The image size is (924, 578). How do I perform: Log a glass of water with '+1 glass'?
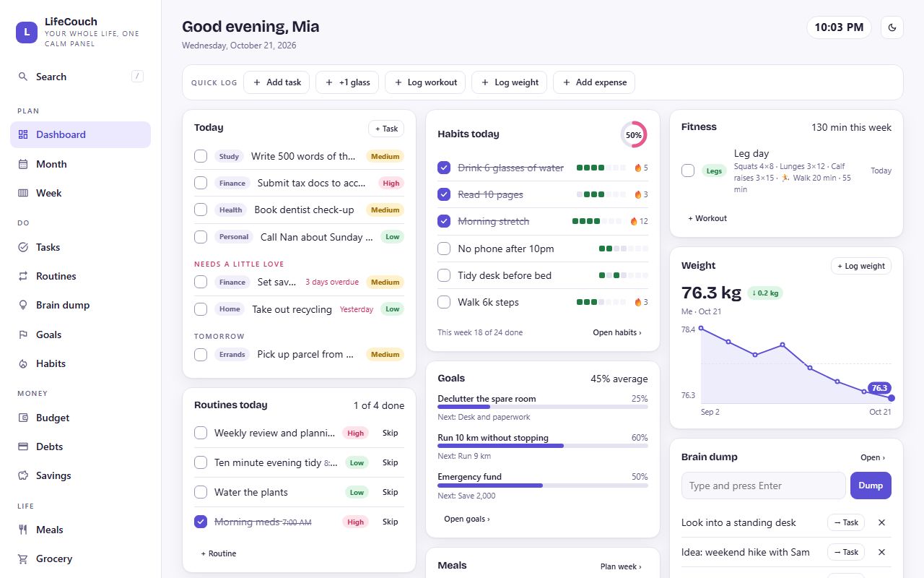pos(347,82)
